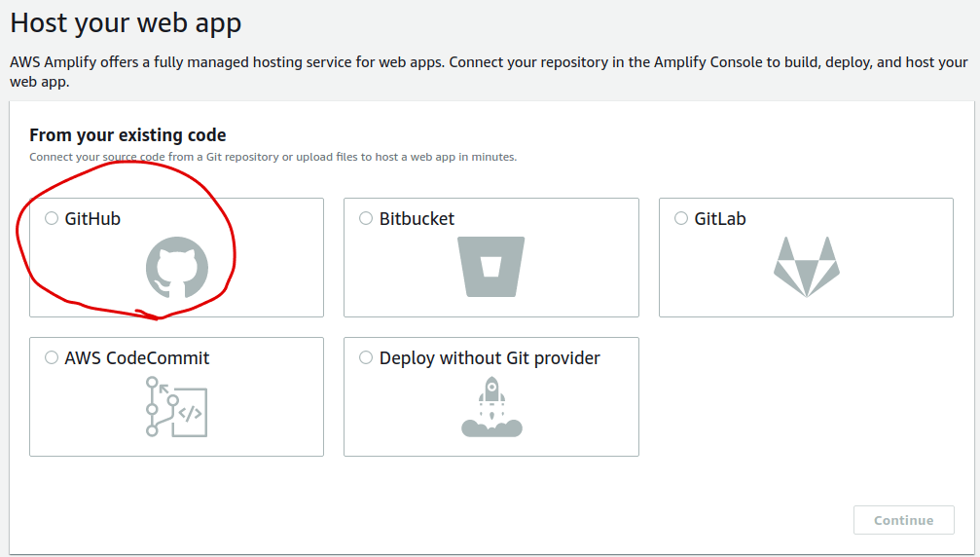Click the AWS Amplify description paragraph
980x557 pixels.
coord(487,71)
